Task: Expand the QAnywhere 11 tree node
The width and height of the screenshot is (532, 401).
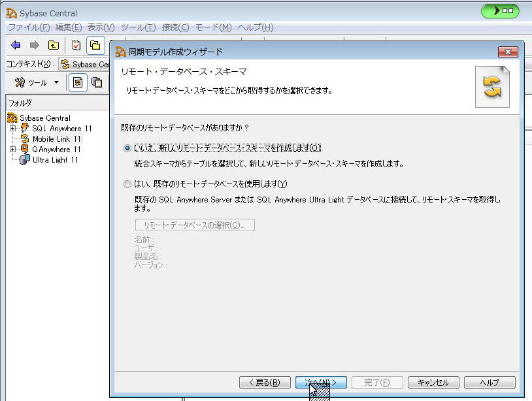Action: click(x=12, y=150)
